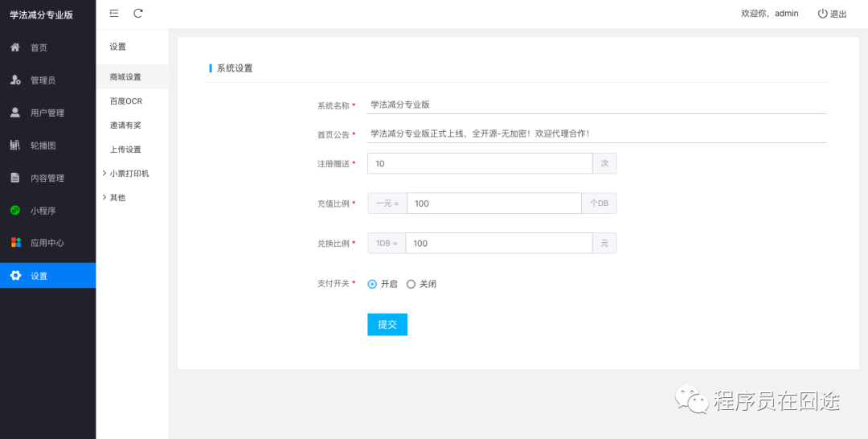Click the 一元 = prefix label
Image resolution: width=868 pixels, height=439 pixels.
pyautogui.click(x=387, y=203)
